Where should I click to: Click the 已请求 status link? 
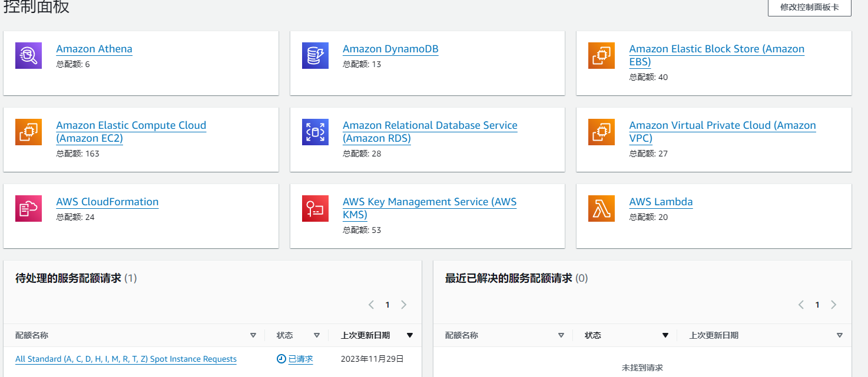click(301, 359)
